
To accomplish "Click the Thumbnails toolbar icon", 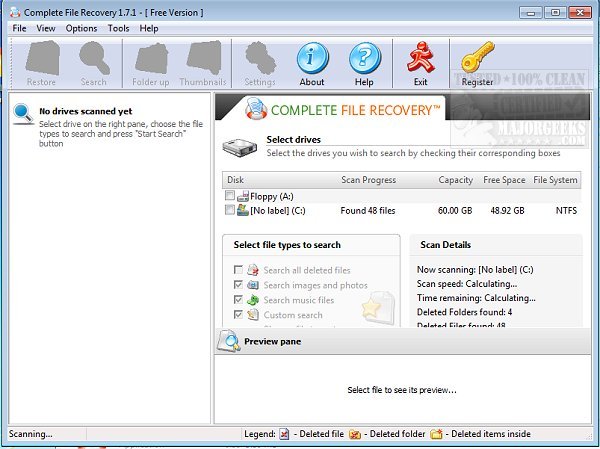I will pos(204,57).
